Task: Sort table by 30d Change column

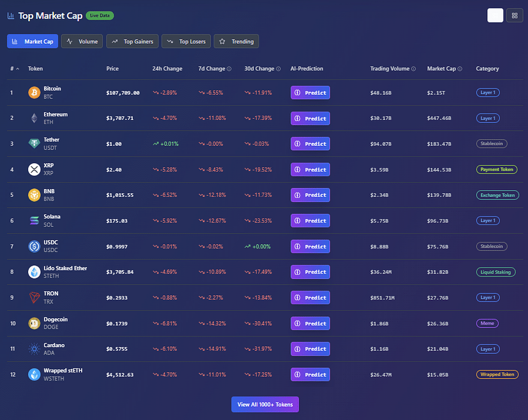Action: (259, 69)
